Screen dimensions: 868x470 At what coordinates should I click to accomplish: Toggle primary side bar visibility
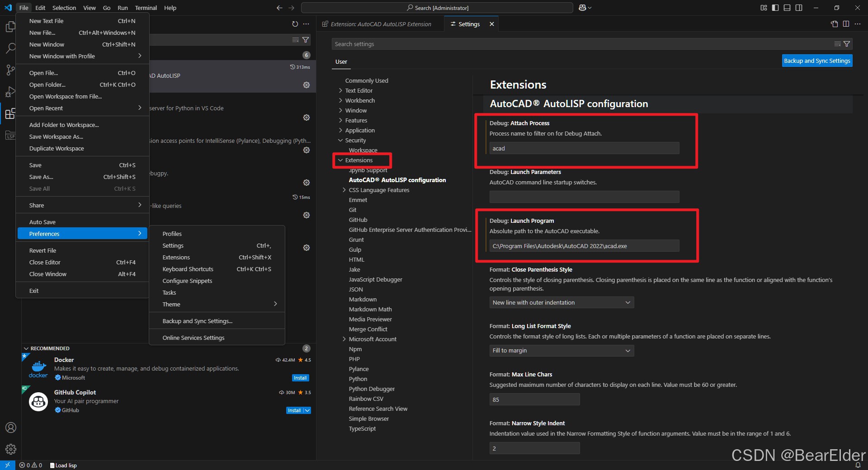pyautogui.click(x=775, y=8)
